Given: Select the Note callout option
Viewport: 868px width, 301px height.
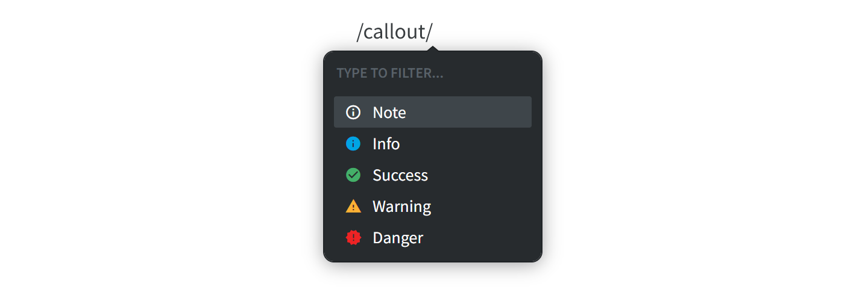Looking at the screenshot, I should point(433,112).
